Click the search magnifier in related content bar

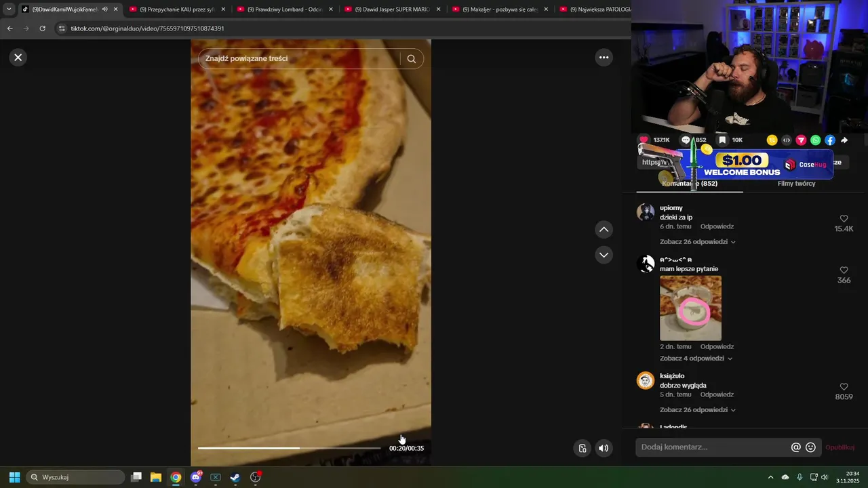411,59
